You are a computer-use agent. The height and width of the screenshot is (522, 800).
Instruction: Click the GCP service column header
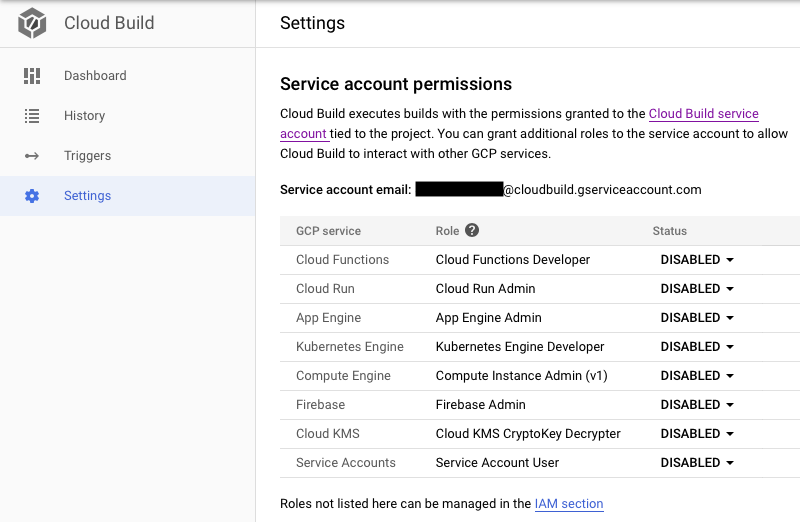328,231
